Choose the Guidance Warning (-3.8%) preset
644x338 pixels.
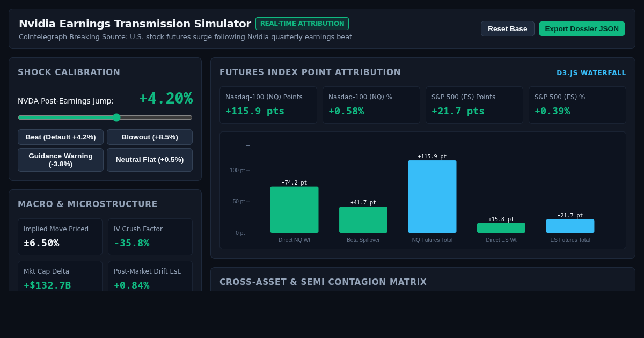(x=61, y=160)
